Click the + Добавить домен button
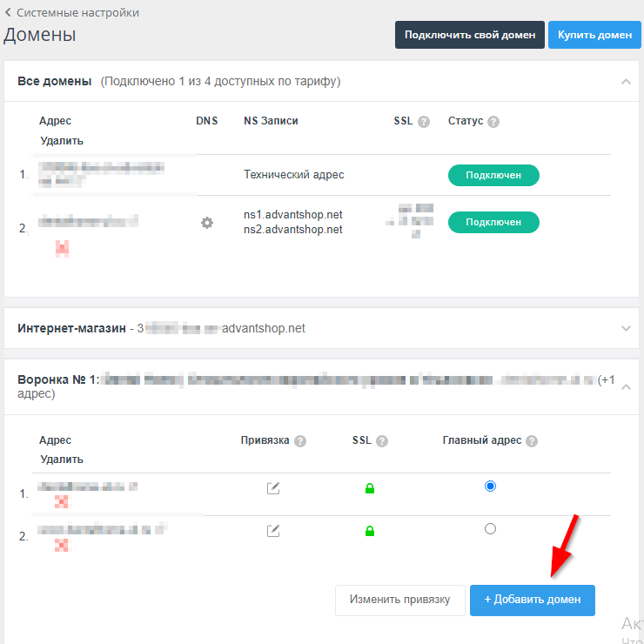The width and height of the screenshot is (644, 644). (532, 600)
